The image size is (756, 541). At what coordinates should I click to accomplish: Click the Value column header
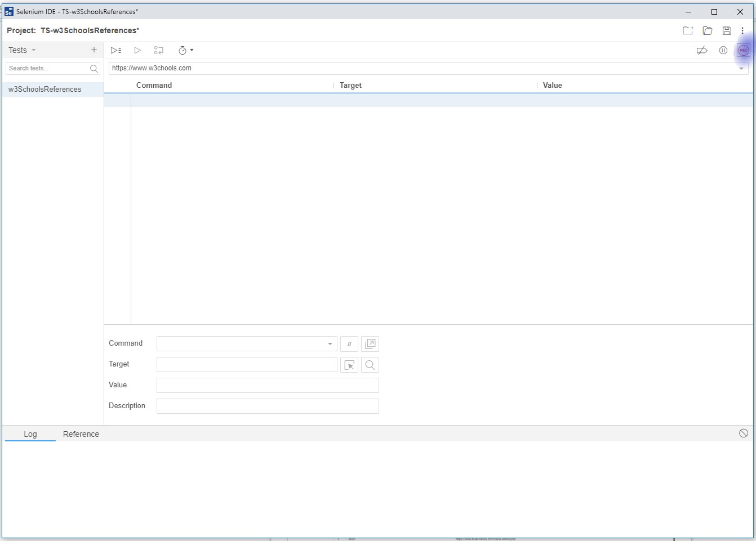tap(552, 86)
